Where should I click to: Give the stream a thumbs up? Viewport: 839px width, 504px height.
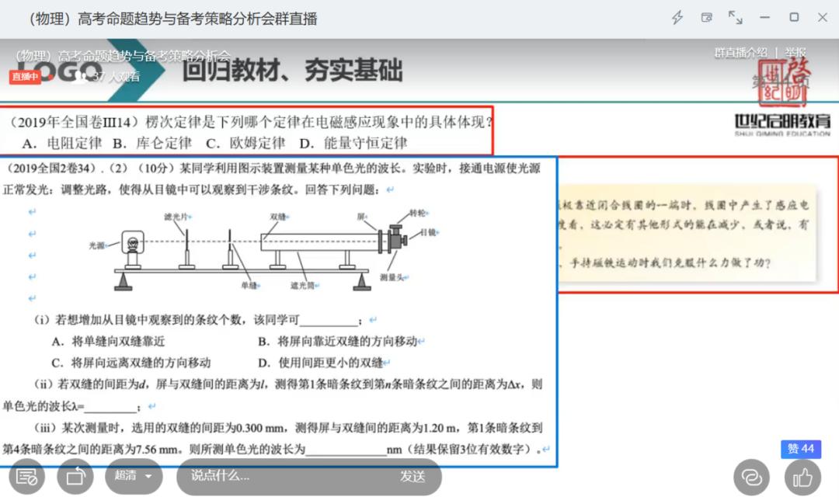(x=801, y=477)
